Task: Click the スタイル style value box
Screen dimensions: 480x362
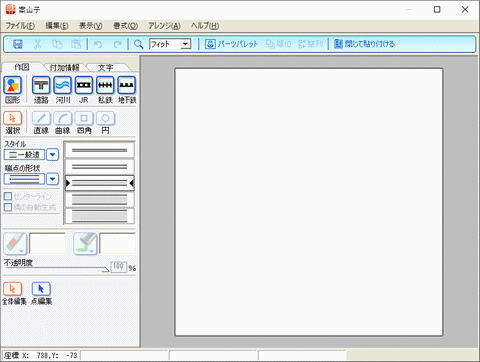Action: click(24, 155)
